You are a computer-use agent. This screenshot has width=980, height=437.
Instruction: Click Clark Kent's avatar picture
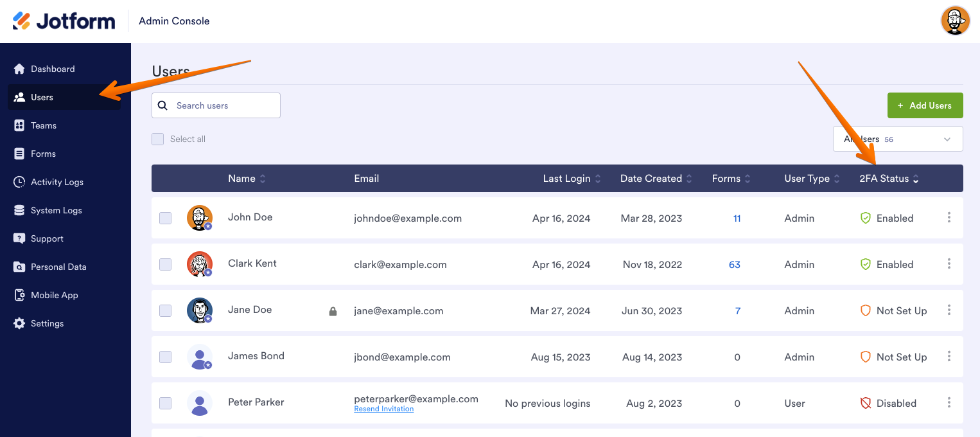click(200, 264)
